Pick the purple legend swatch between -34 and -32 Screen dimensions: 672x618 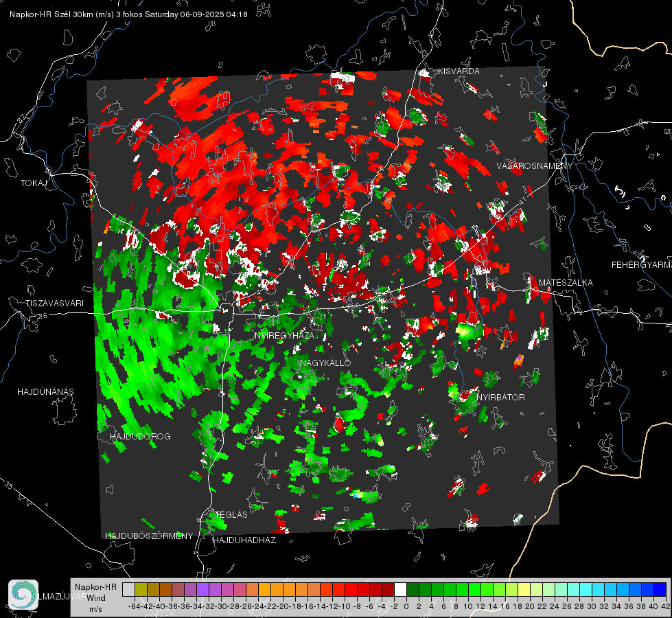(x=202, y=589)
